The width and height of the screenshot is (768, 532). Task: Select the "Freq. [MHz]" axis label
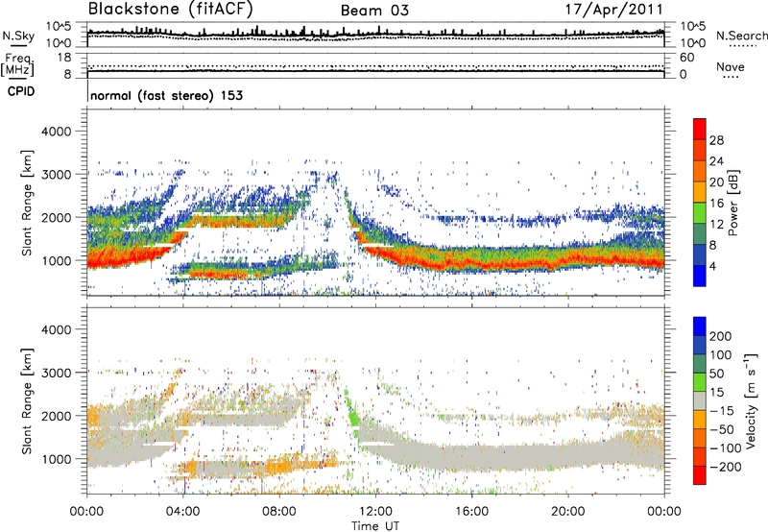click(x=17, y=64)
